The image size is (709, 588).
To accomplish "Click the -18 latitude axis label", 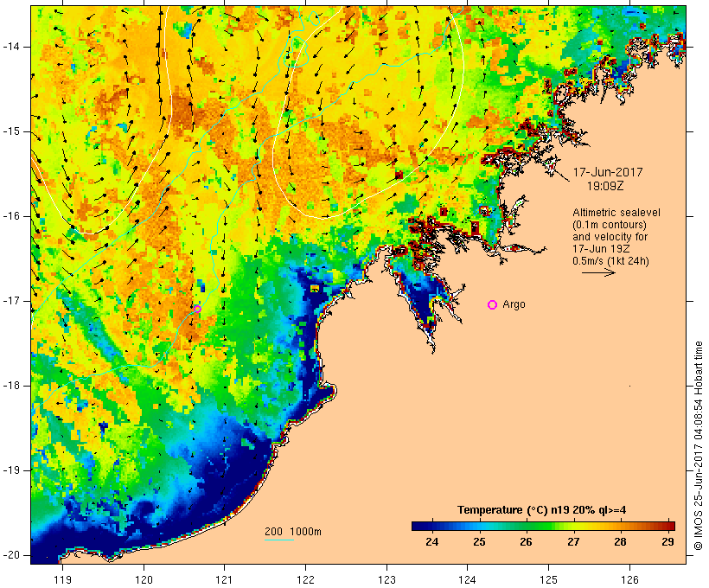I will [x=11, y=386].
